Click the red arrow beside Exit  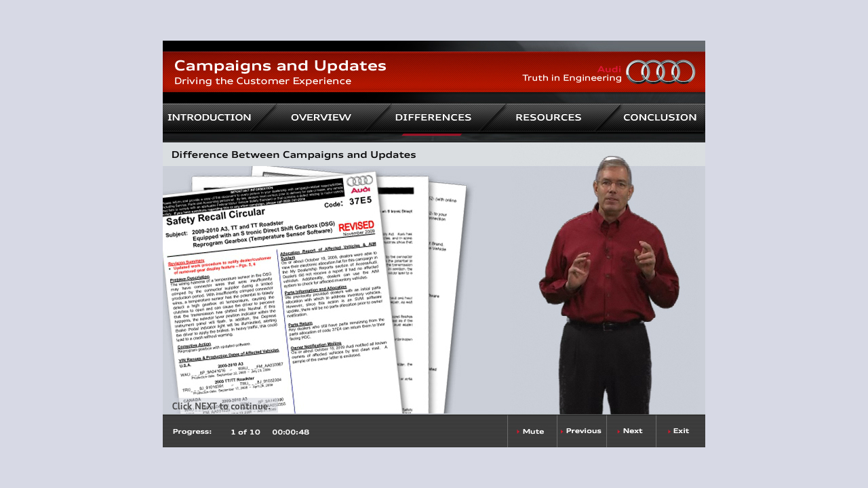[668, 430]
